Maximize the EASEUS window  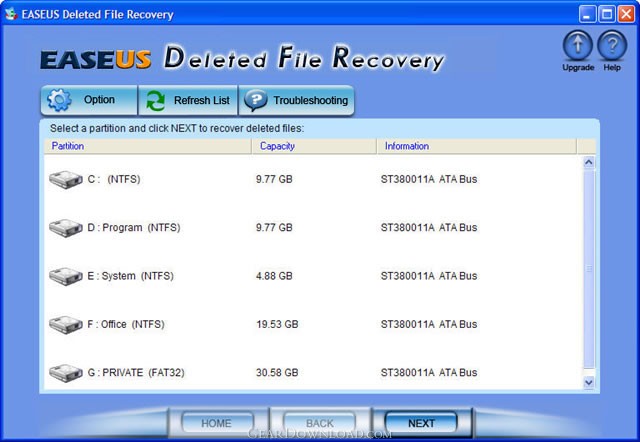607,14
